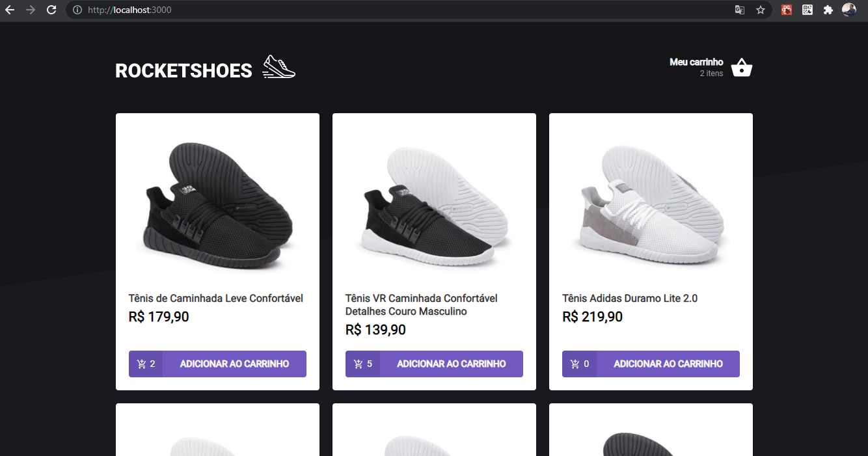Toggle the bookmark star for this page
868x456 pixels.
click(x=761, y=10)
